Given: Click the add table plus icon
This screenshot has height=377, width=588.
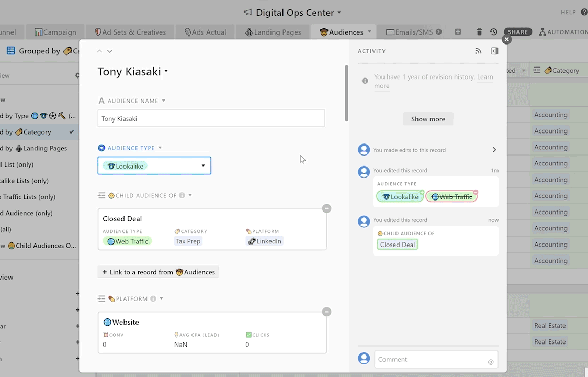Looking at the screenshot, I should [458, 32].
